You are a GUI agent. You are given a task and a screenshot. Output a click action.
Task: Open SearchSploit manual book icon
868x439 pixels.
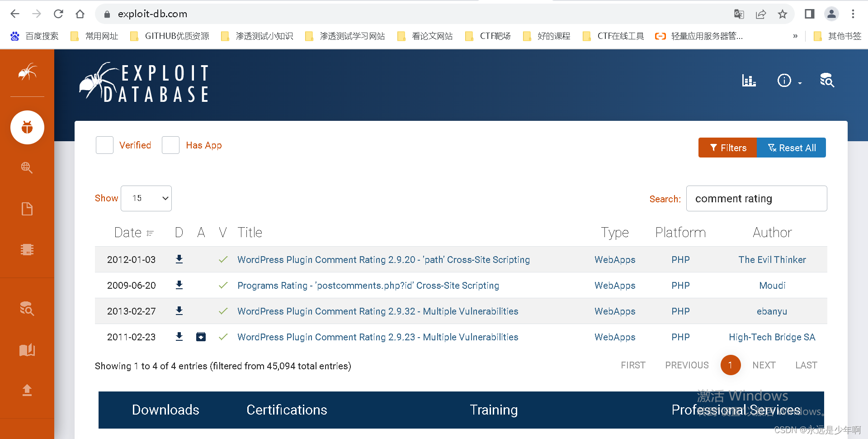[x=27, y=350]
